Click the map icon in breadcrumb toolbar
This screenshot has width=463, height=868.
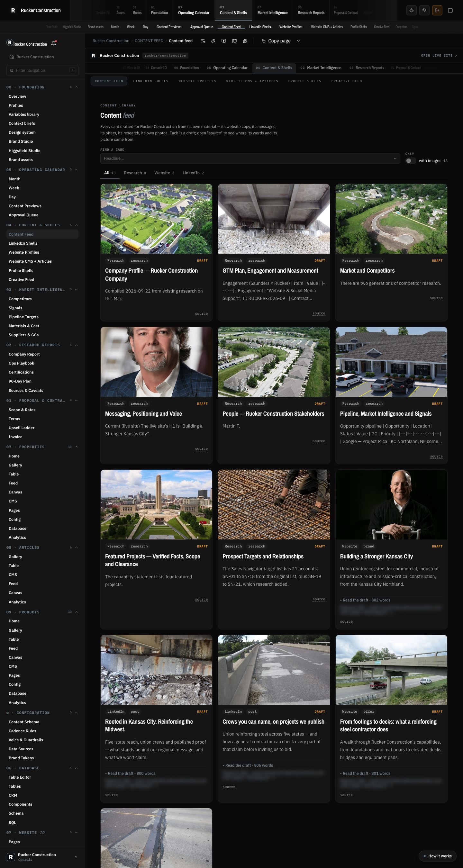pos(234,41)
